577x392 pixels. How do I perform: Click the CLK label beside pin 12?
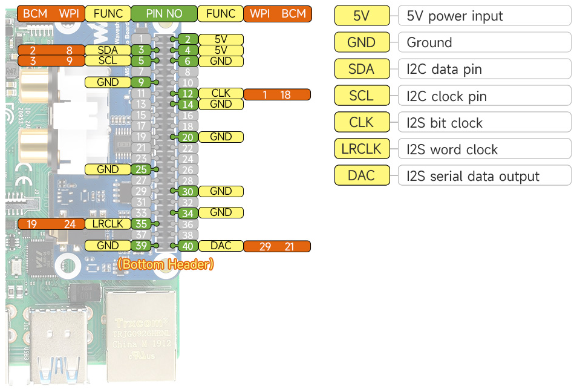coord(221,94)
